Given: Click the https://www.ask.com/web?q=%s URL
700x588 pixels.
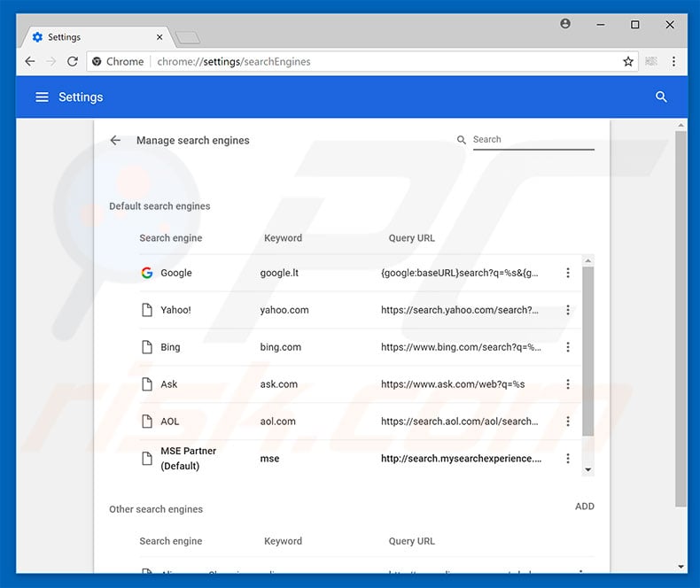Looking at the screenshot, I should [453, 383].
